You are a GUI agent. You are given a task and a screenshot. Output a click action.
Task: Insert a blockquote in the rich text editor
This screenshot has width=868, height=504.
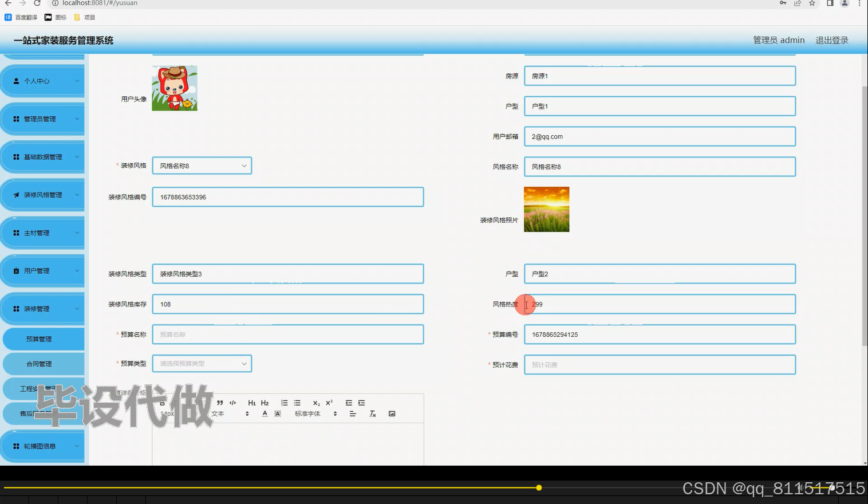(220, 403)
